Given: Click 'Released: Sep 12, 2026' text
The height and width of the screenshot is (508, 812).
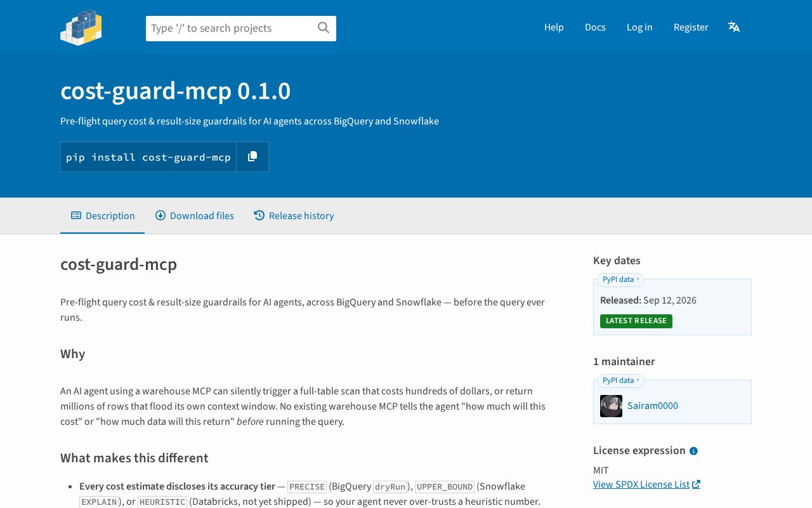Looking at the screenshot, I should pyautogui.click(x=648, y=300).
